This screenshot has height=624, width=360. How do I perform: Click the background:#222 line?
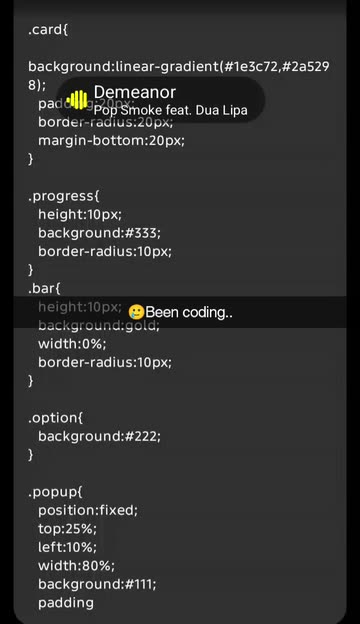99,437
